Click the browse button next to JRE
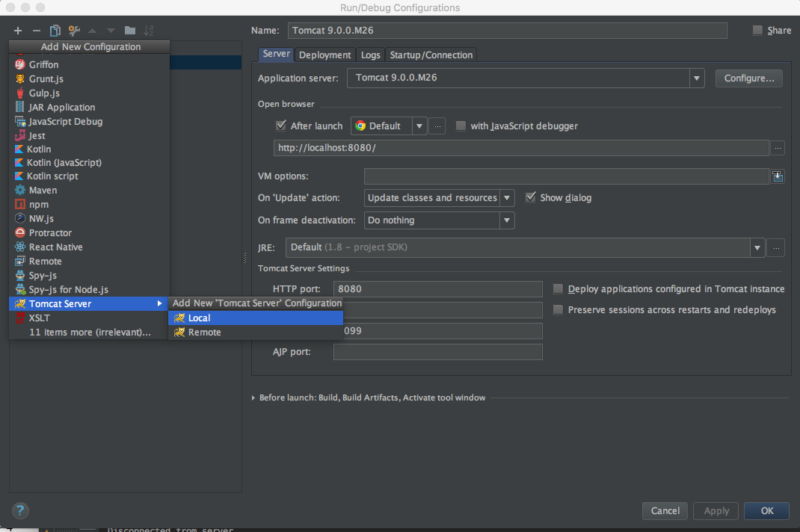This screenshot has width=800, height=532. [776, 248]
